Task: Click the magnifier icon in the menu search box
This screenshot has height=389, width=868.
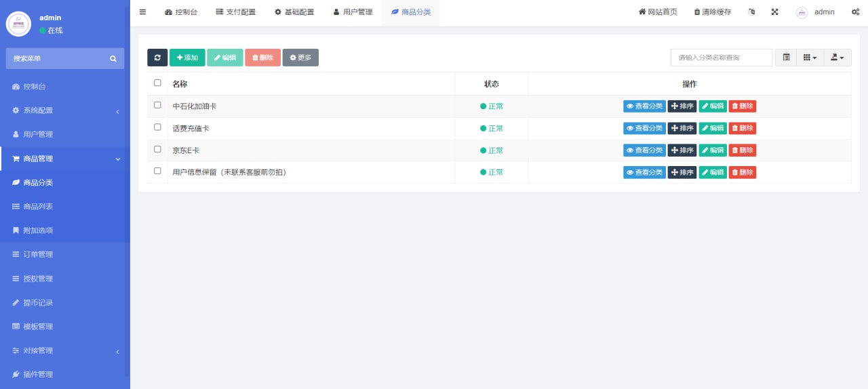Action: [113, 59]
